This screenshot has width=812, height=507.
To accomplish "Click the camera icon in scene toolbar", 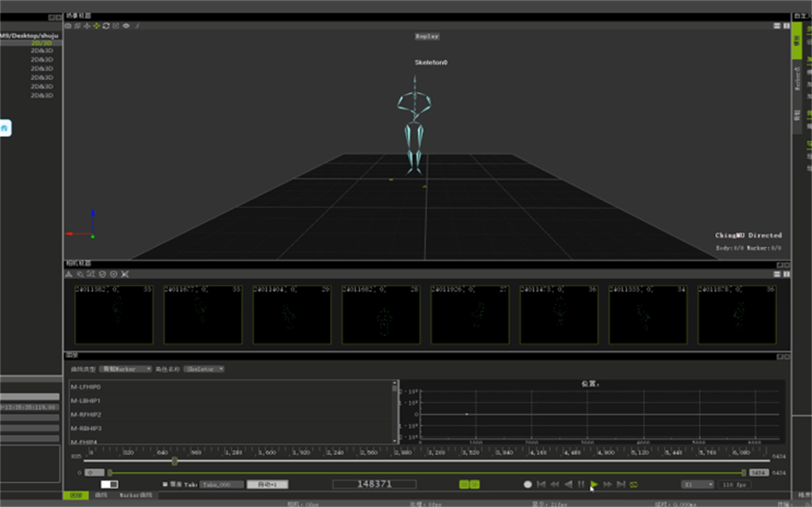I will point(68,26).
